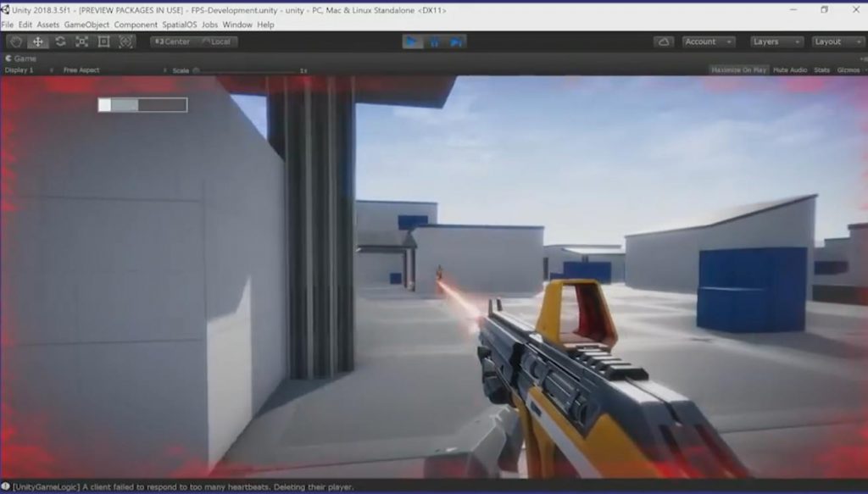Viewport: 868px width, 494px height.
Task: Select the Hand tool
Action: pos(16,42)
